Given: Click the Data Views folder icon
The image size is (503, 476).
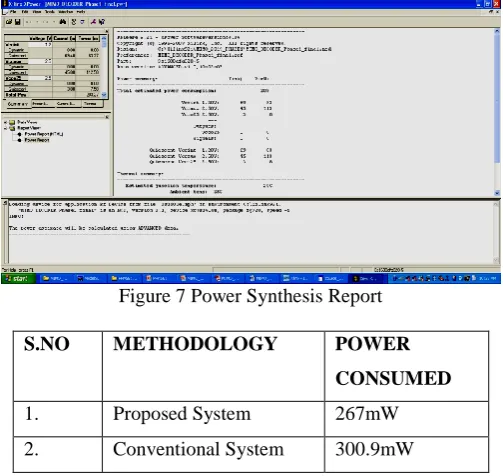Looking at the screenshot, I should click(12, 122).
